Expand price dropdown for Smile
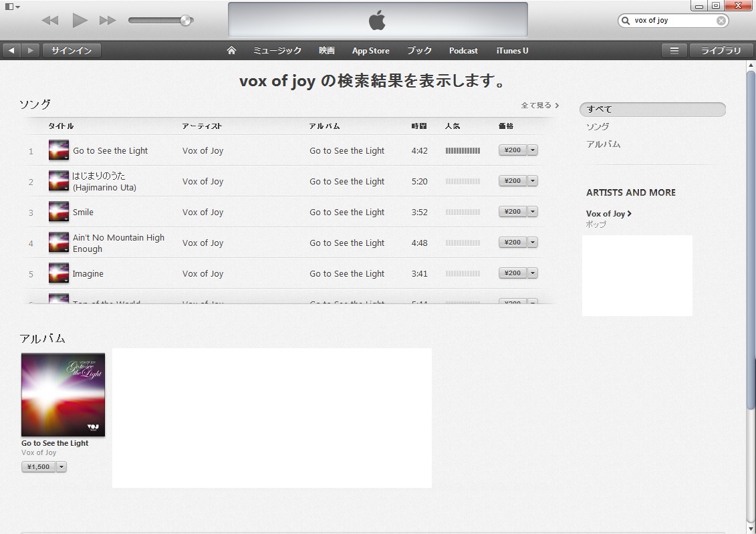 pyautogui.click(x=533, y=212)
